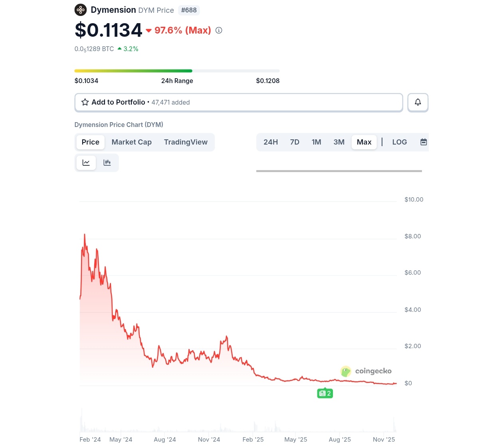Click the star icon in Add to Portfolio
This screenshot has width=503, height=448.
(85, 102)
